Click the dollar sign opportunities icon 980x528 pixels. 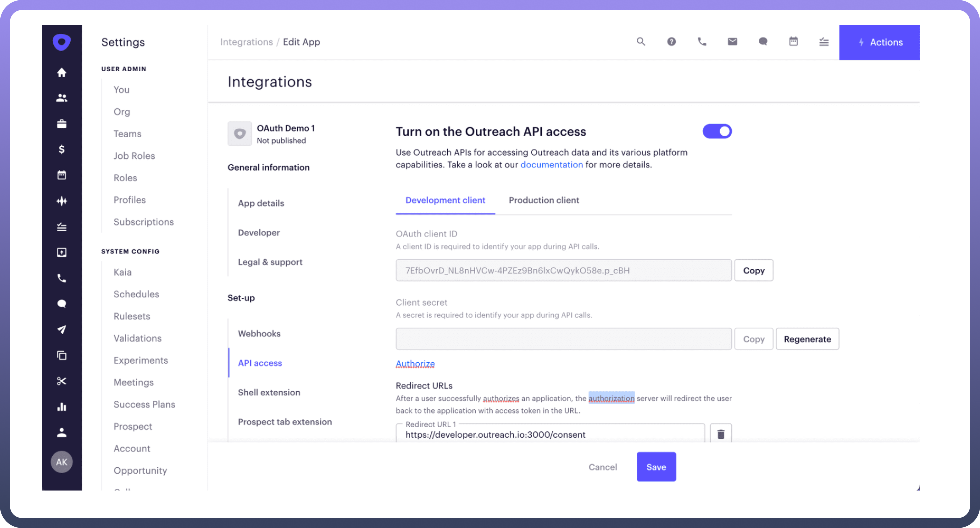click(x=62, y=149)
